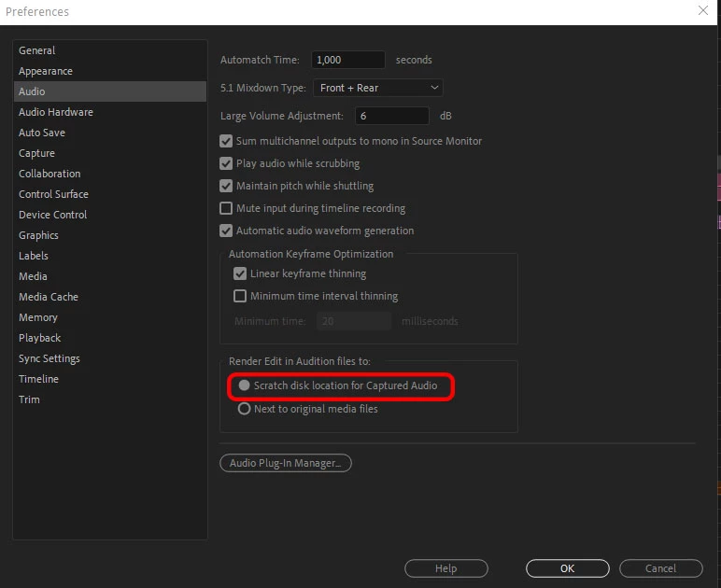Click the Automatch Time input field
This screenshot has width=721, height=588.
pyautogui.click(x=348, y=60)
